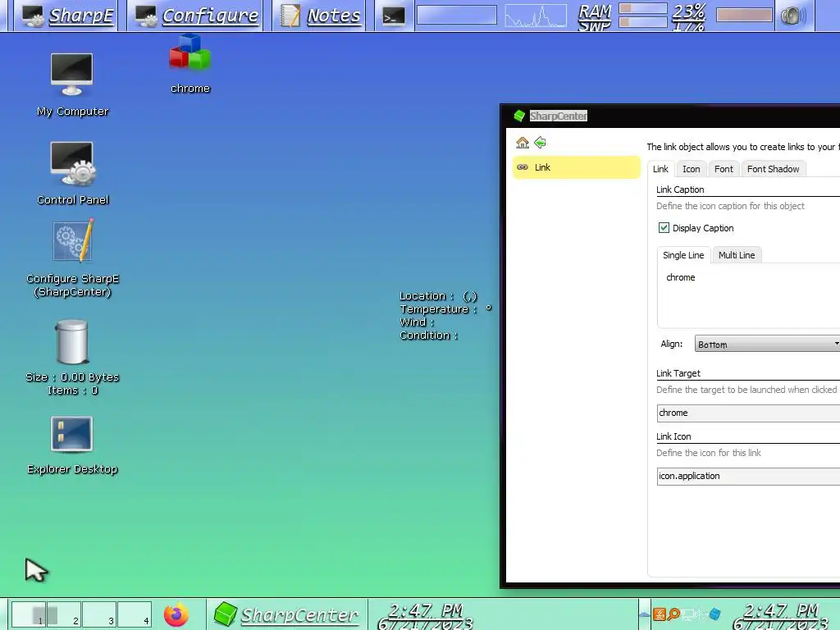The width and height of the screenshot is (840, 630).
Task: Switch to the Font tab
Action: point(724,169)
